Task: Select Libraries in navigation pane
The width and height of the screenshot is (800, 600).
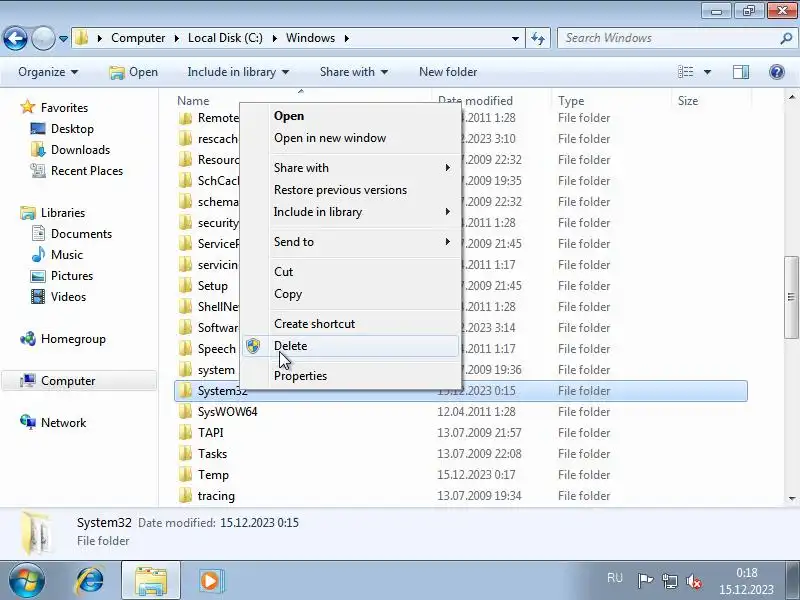Action: 63,213
